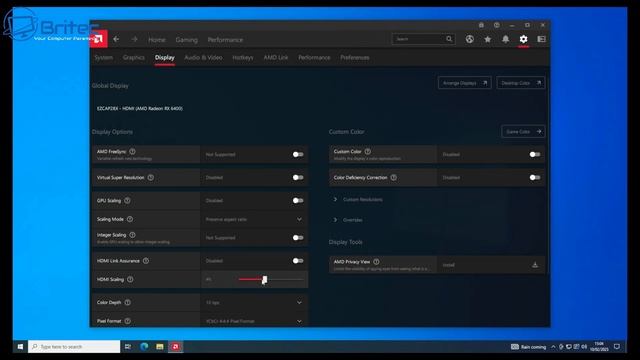Viewport: 640px width, 360px height.
Task: Show help for Pixel Format
Action: pyautogui.click(x=127, y=321)
